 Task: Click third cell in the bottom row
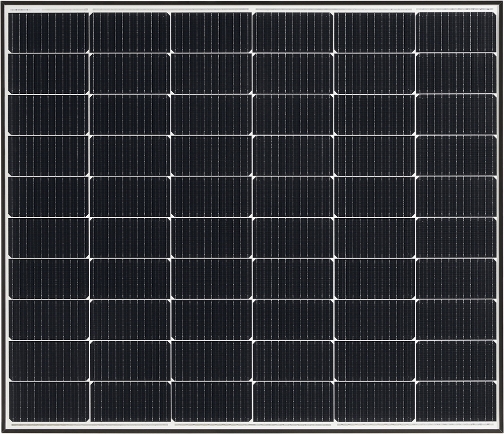pyautogui.click(x=212, y=402)
